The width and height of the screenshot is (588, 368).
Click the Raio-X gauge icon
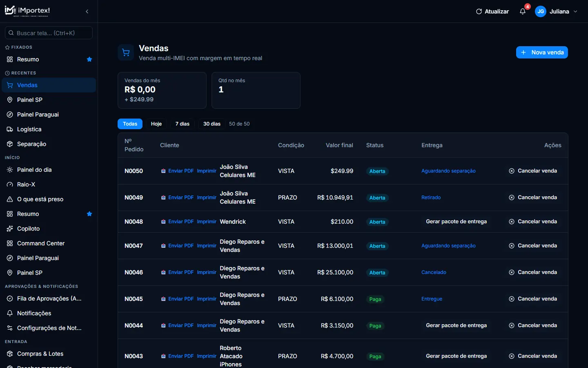(x=10, y=184)
